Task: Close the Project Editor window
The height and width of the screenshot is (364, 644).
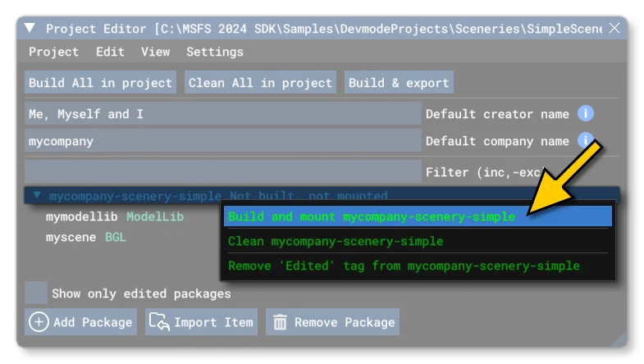Action: [614, 28]
